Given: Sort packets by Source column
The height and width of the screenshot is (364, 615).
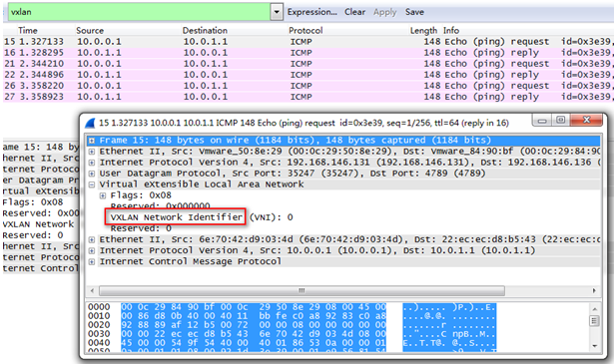Looking at the screenshot, I should [90, 30].
